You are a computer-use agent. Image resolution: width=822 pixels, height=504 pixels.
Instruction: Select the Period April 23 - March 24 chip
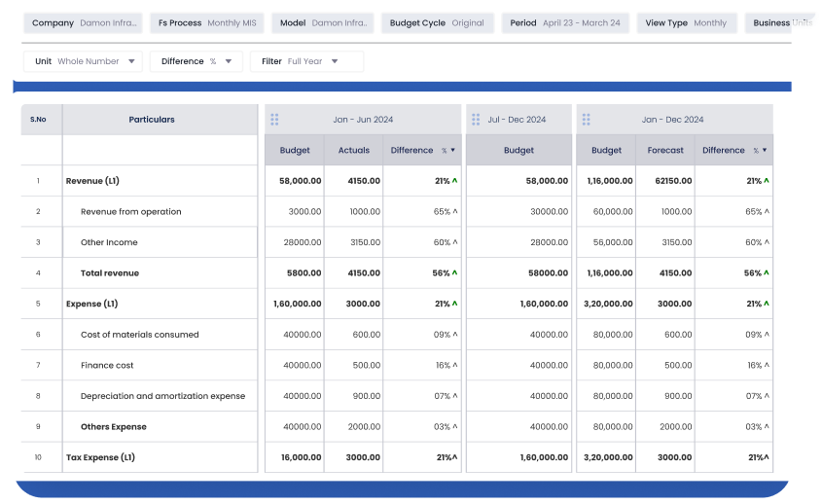pos(565,23)
